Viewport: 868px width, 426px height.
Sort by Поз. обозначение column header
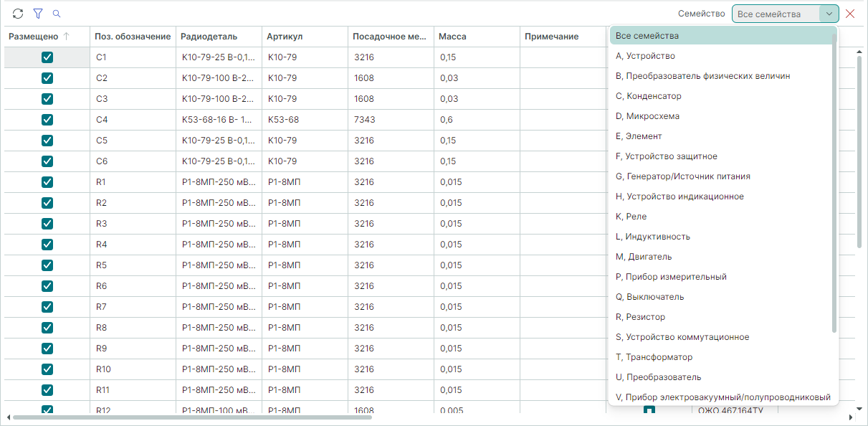[x=133, y=37]
